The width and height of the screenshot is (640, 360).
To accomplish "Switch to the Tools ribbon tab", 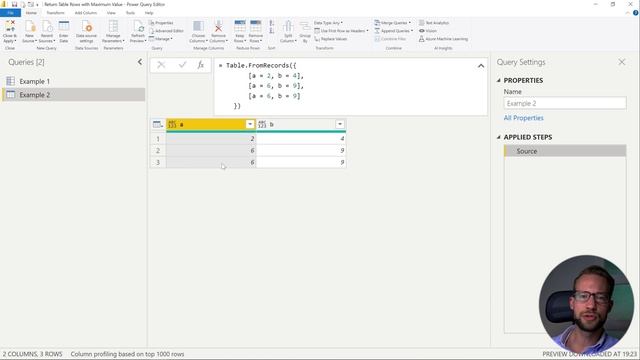I will coord(130,13).
